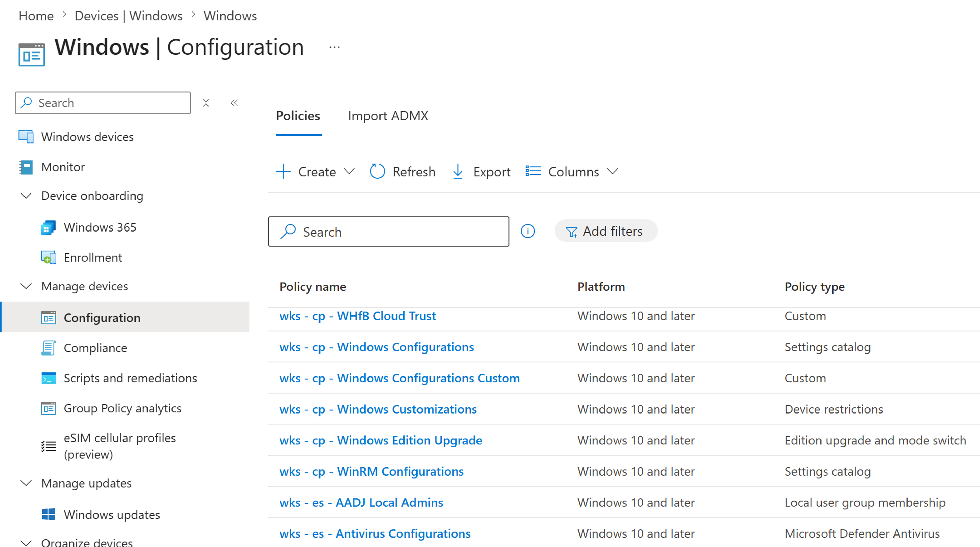
Task: Collapse the Device onboarding section
Action: pyautogui.click(x=26, y=196)
